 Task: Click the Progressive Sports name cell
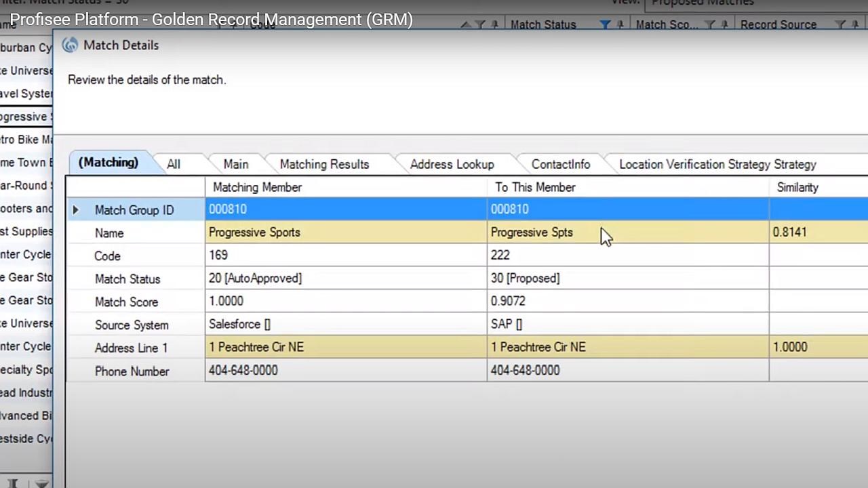tap(346, 232)
